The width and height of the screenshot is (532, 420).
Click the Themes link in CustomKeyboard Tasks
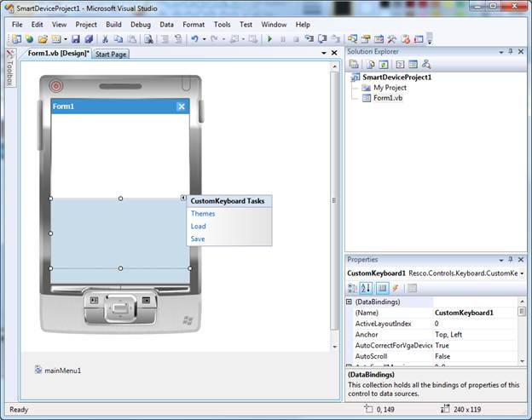coord(203,214)
